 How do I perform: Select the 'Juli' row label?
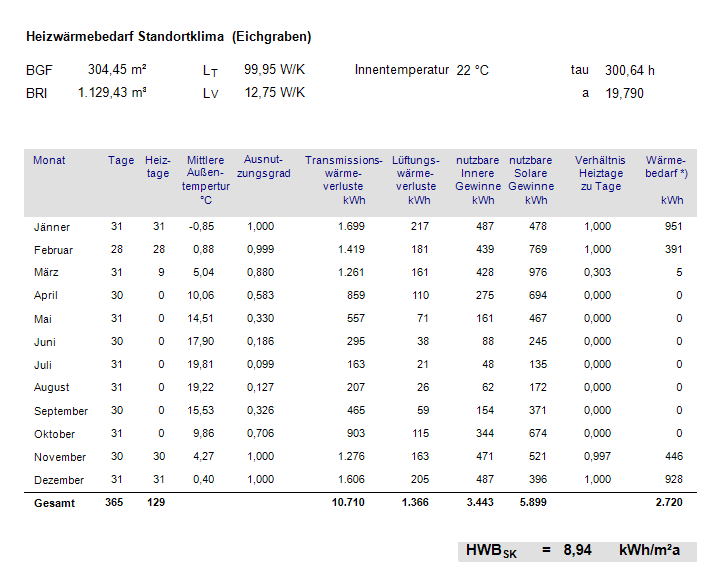pos(43,365)
